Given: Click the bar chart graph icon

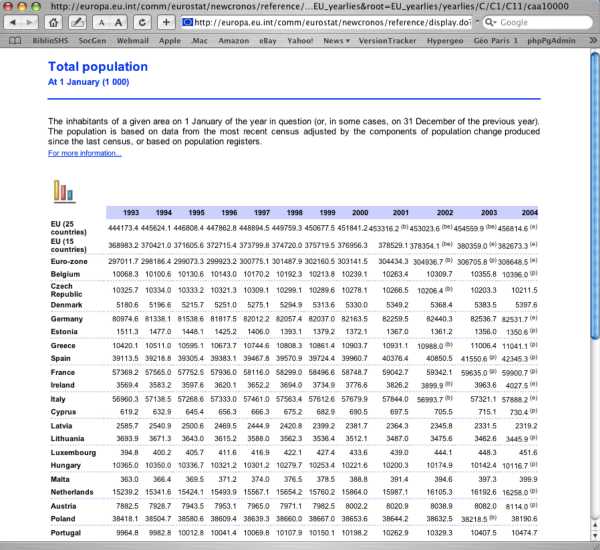Looking at the screenshot, I should point(64,191).
